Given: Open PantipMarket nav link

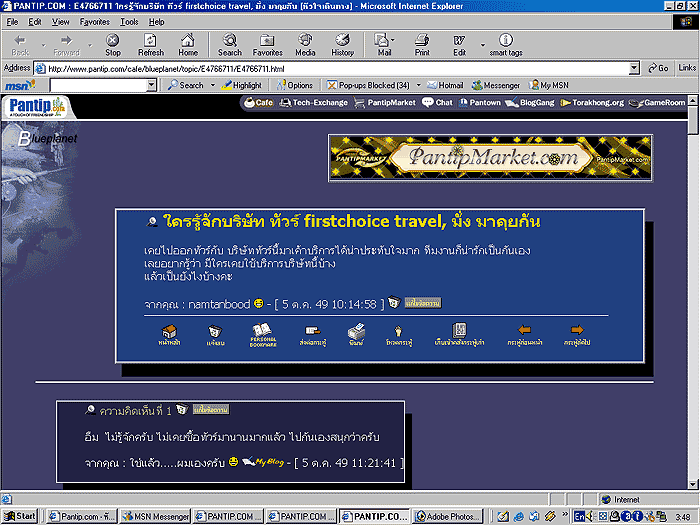Looking at the screenshot, I should click(x=385, y=103).
